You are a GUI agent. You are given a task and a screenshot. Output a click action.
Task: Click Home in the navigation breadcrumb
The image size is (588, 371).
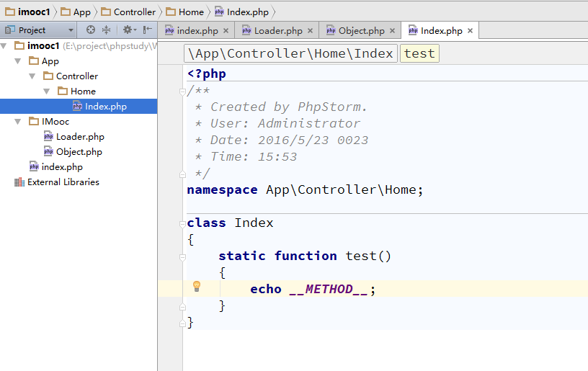click(x=185, y=12)
